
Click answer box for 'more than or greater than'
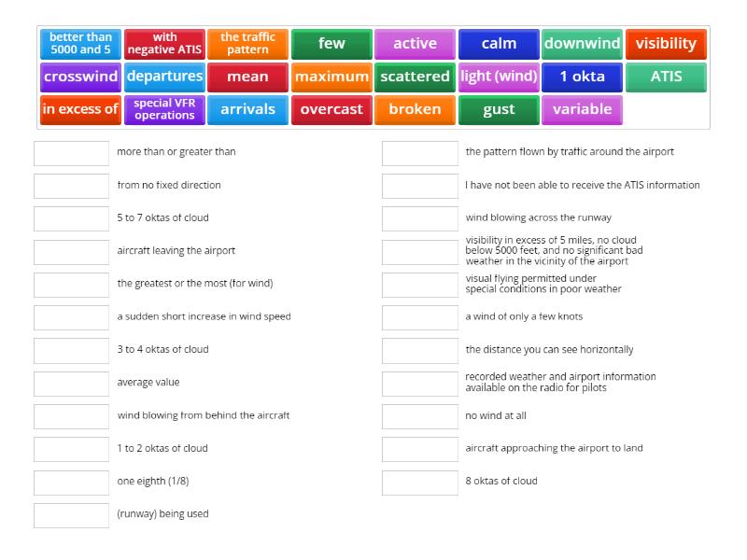pyautogui.click(x=72, y=153)
